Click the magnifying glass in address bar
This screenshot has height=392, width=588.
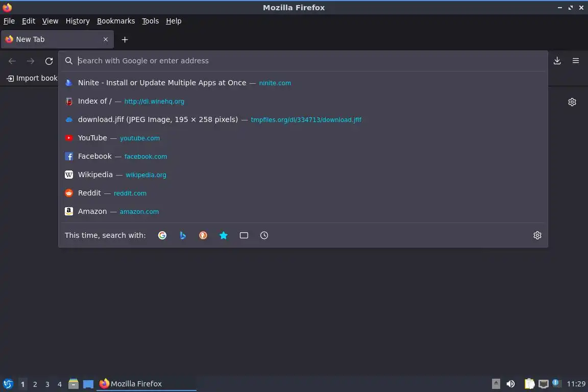tap(68, 61)
